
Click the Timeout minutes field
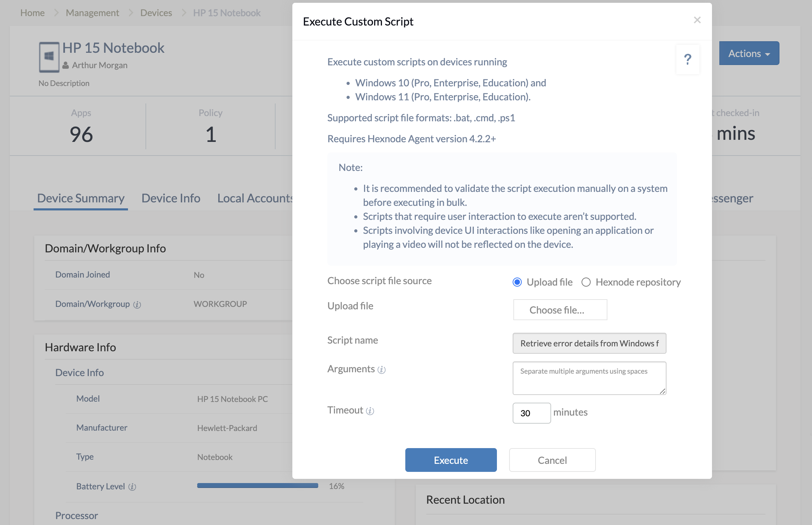click(532, 413)
